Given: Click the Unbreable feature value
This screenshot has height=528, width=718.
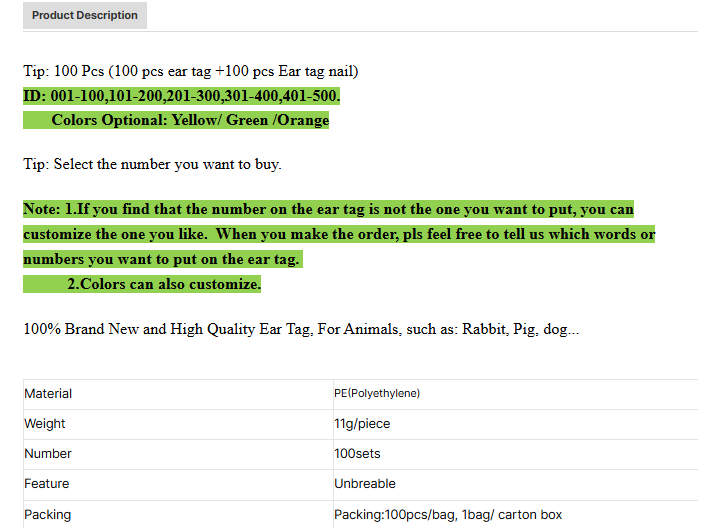Looking at the screenshot, I should (365, 484).
